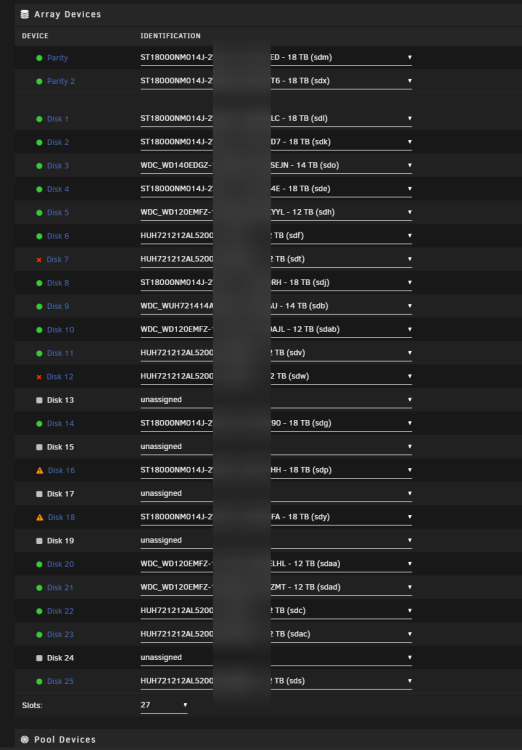Open the Disk 16 link
The width and height of the screenshot is (522, 750).
(61, 471)
